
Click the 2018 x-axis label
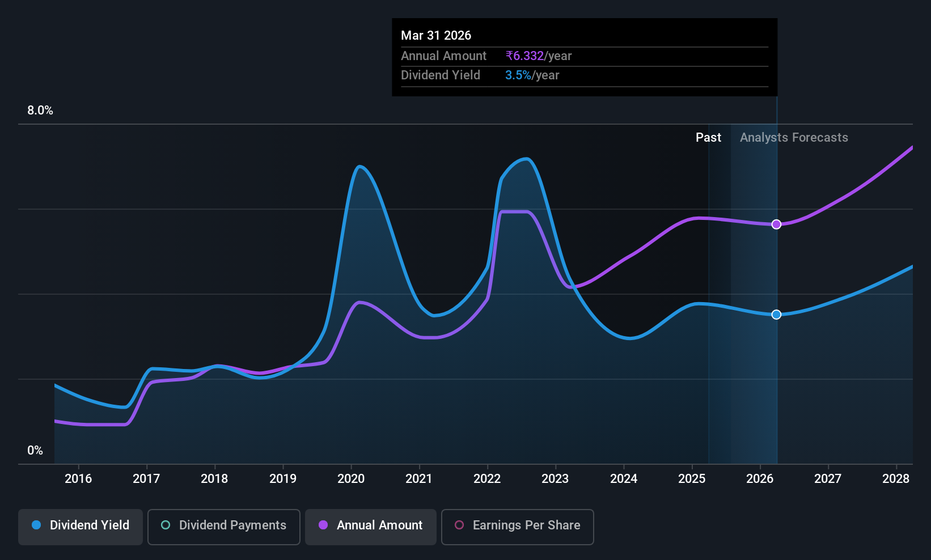pos(214,479)
